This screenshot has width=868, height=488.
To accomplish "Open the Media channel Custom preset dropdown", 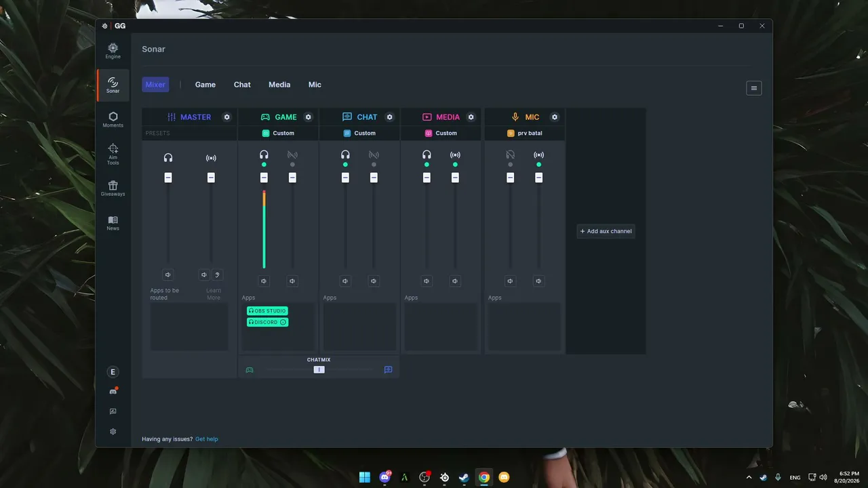I will coord(441,134).
